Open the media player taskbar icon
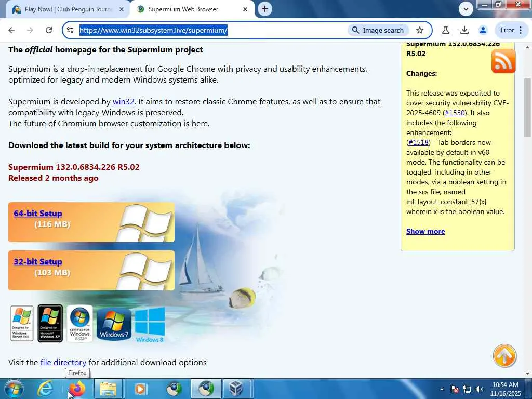The height and width of the screenshot is (399, 532). [x=140, y=389]
